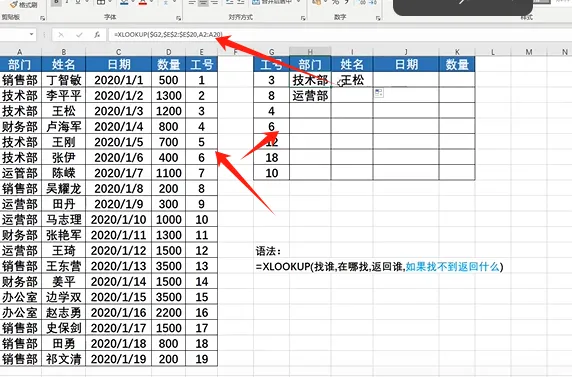Click the formula bar confirm checkmark icon

tap(79, 35)
